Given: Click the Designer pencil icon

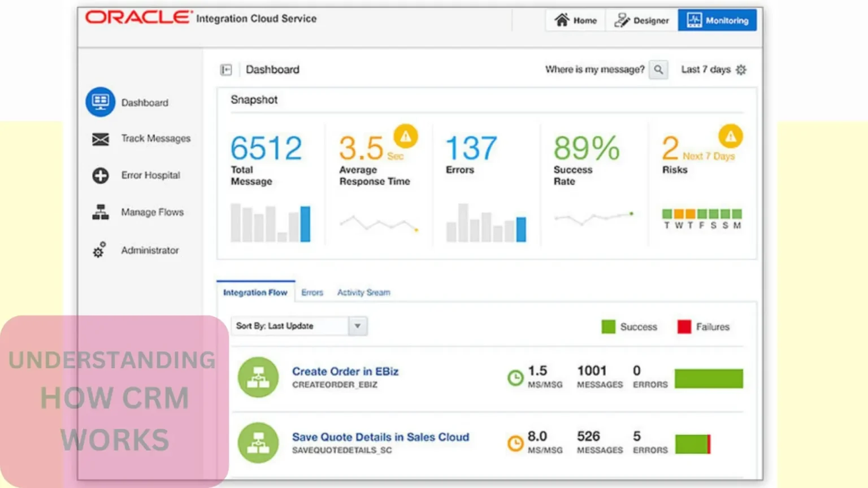Looking at the screenshot, I should [x=622, y=20].
